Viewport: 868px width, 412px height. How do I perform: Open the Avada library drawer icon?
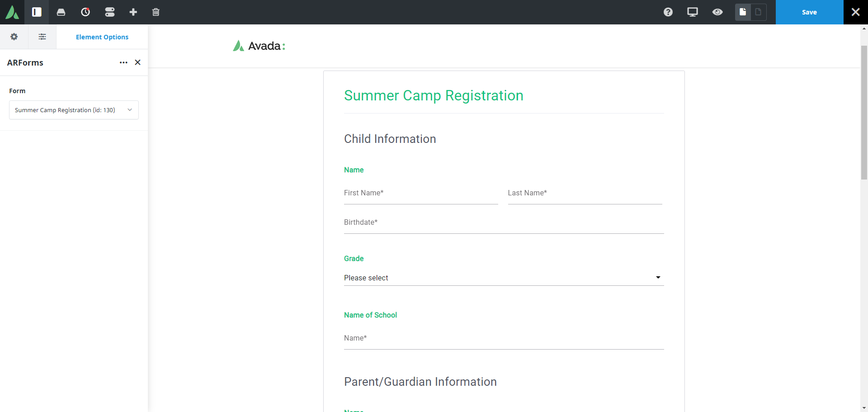tap(61, 12)
